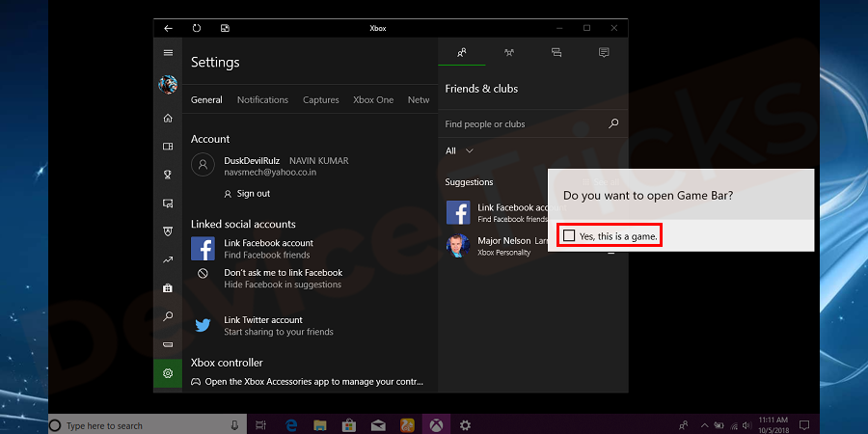Click Major Nelson suggestion name
The height and width of the screenshot is (434, 868).
[504, 241]
